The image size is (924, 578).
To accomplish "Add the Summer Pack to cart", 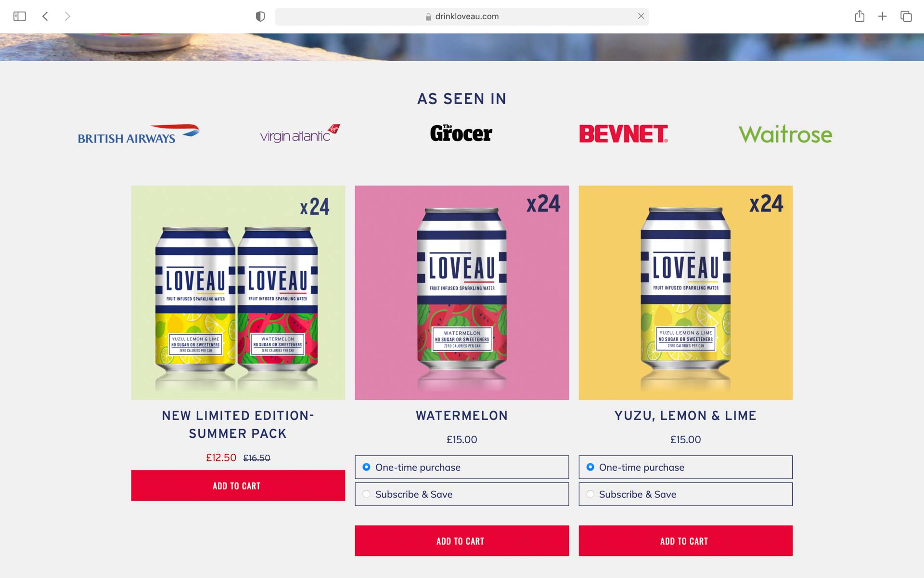I will pos(238,486).
